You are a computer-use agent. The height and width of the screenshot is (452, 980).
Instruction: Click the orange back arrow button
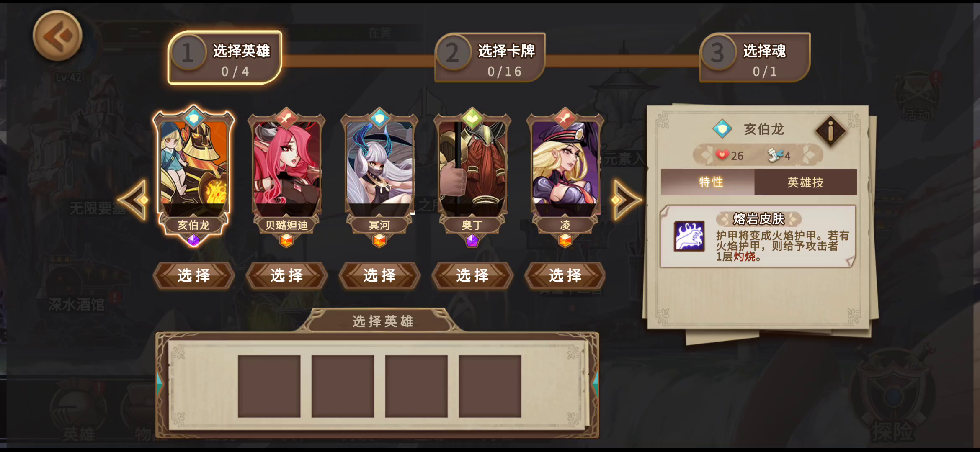[x=57, y=36]
